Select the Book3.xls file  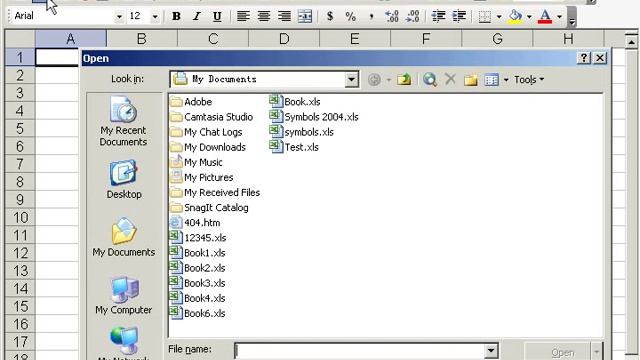198,283
